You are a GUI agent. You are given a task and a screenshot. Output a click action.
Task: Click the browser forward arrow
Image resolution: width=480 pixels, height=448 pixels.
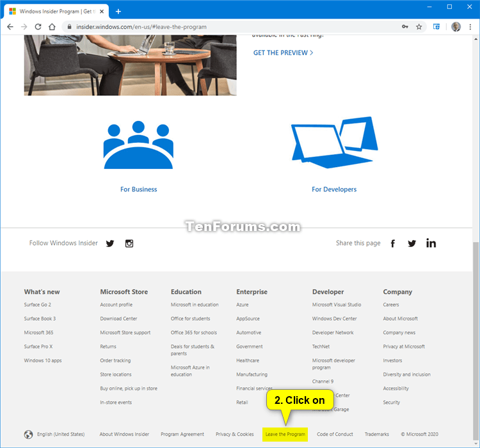click(24, 27)
